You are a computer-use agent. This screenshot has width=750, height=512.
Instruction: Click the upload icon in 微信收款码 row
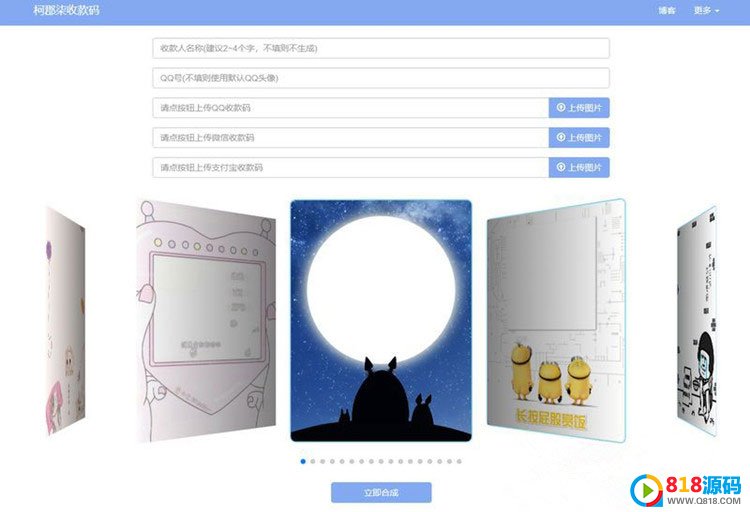pyautogui.click(x=561, y=137)
